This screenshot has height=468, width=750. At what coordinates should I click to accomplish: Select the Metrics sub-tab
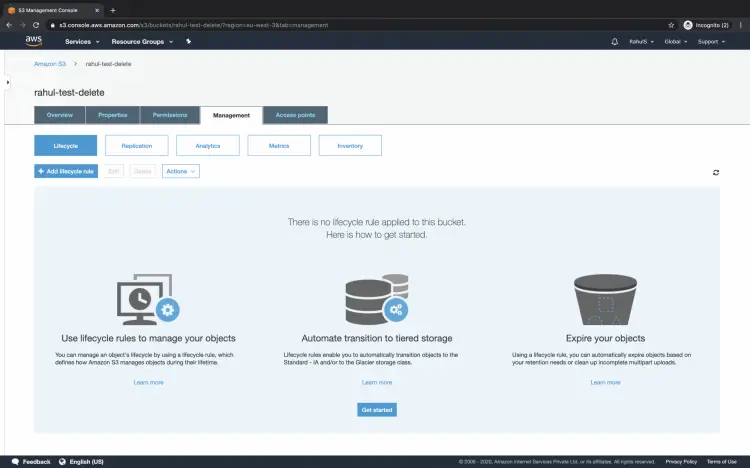coord(279,145)
